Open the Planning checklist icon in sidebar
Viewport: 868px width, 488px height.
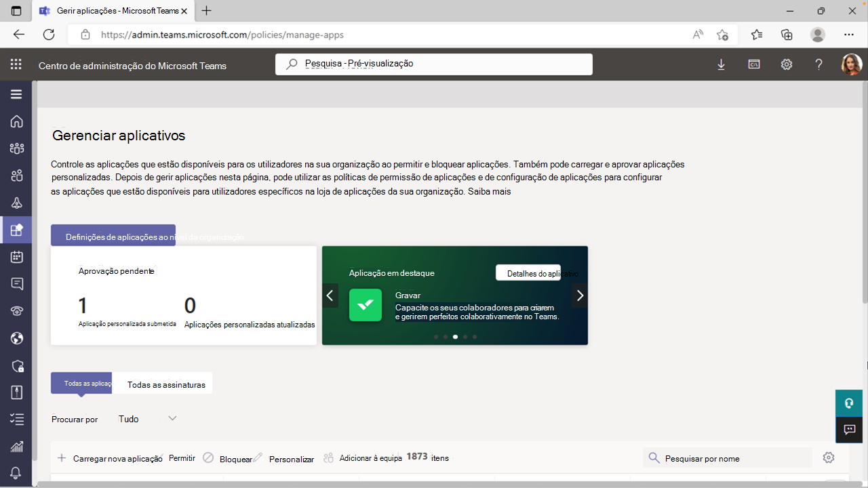click(x=16, y=420)
